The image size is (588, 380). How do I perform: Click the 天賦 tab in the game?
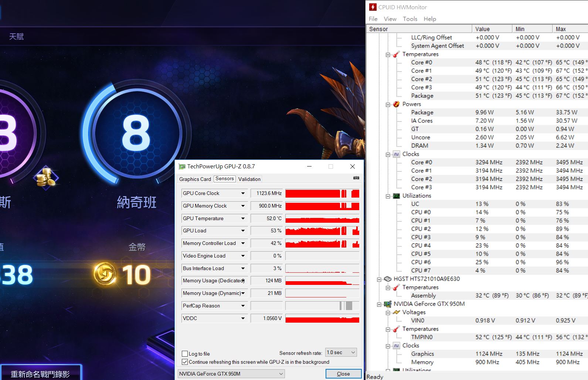click(17, 36)
